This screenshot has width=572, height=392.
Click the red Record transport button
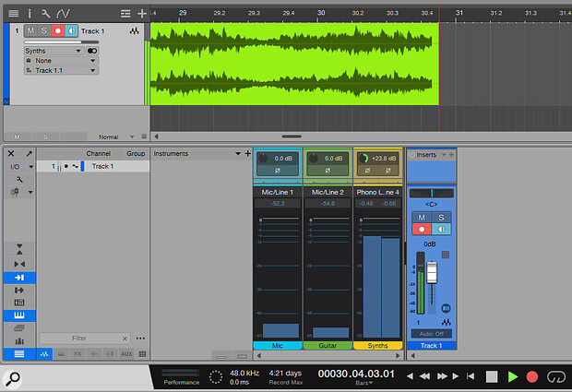click(x=532, y=376)
